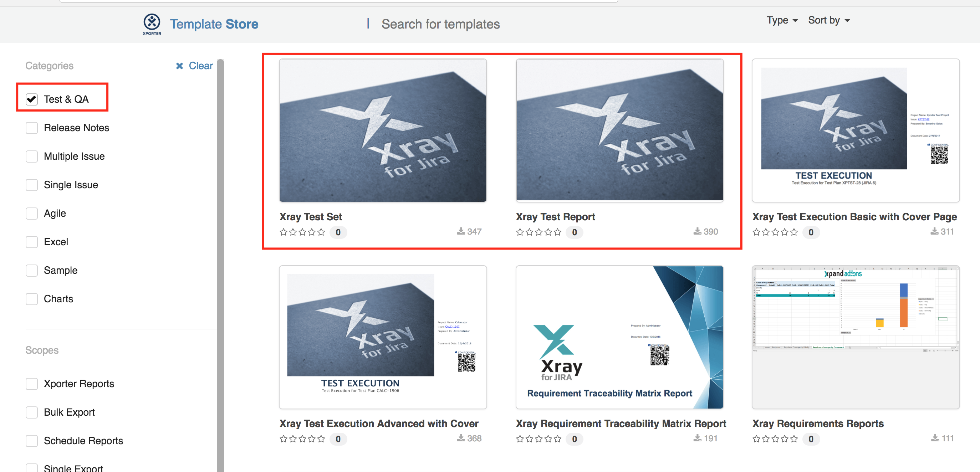This screenshot has width=980, height=472.
Task: Check the Xporter Reports scope
Action: tap(32, 384)
